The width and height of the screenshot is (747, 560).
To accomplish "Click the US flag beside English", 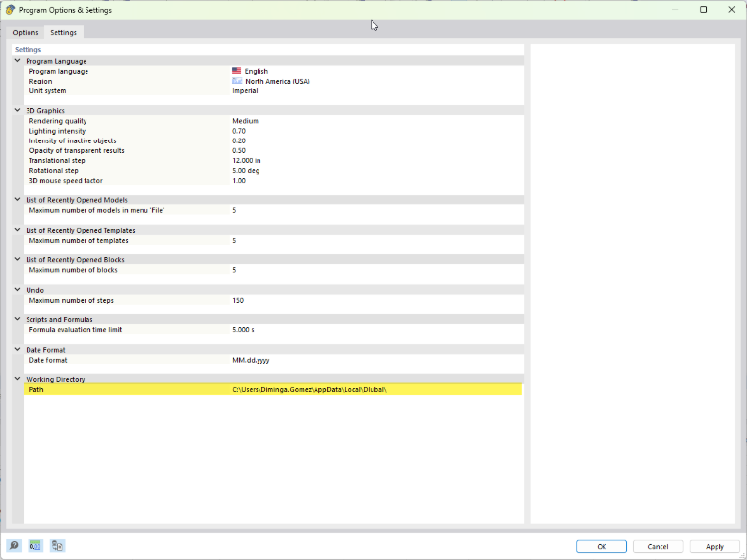I will tap(236, 71).
